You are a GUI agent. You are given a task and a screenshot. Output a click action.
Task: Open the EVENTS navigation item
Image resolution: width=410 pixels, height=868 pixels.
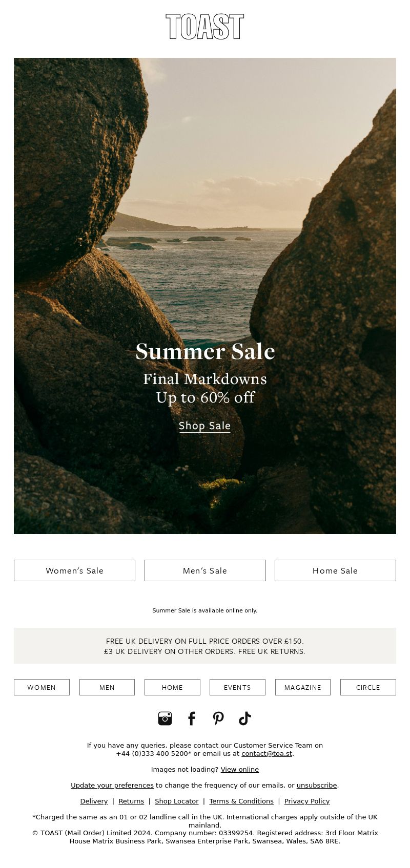tap(237, 687)
